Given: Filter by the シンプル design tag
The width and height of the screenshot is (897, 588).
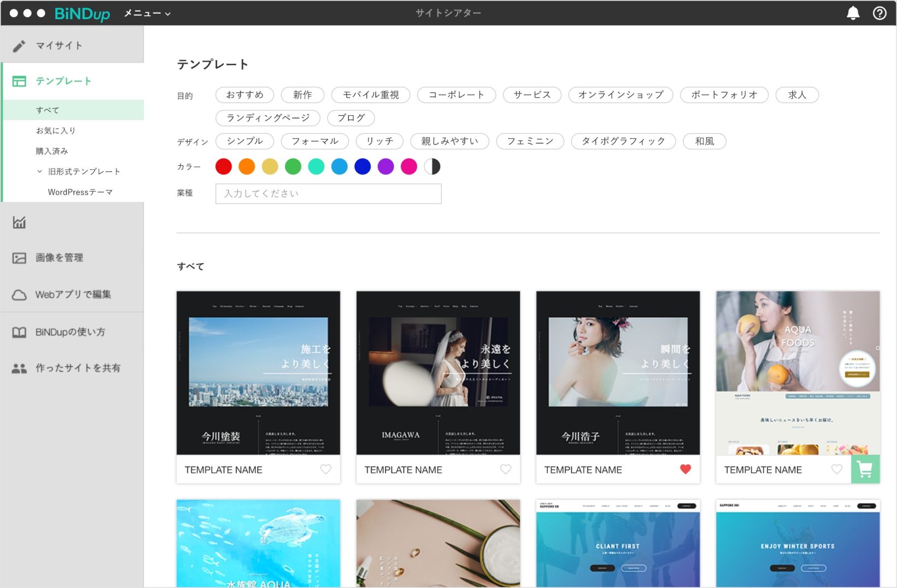Looking at the screenshot, I should 244,141.
